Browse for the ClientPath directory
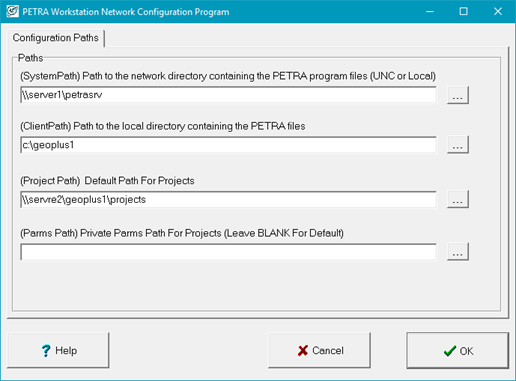The height and width of the screenshot is (381, 516). tap(458, 145)
